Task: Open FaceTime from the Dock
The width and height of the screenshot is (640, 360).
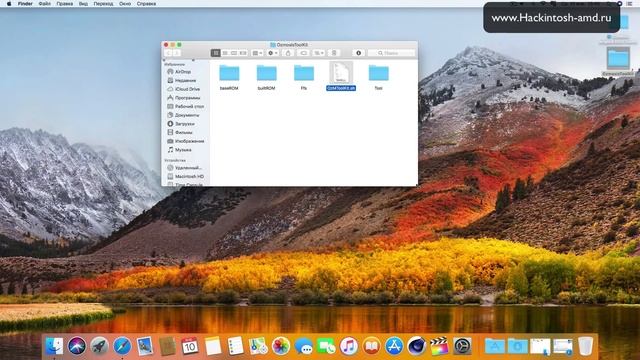Action: point(326,346)
